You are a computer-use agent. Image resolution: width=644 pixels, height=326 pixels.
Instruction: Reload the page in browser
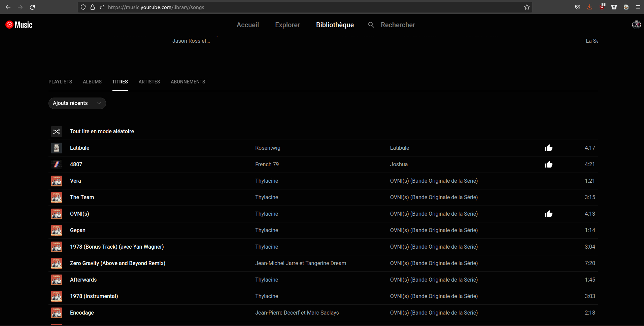[32, 7]
